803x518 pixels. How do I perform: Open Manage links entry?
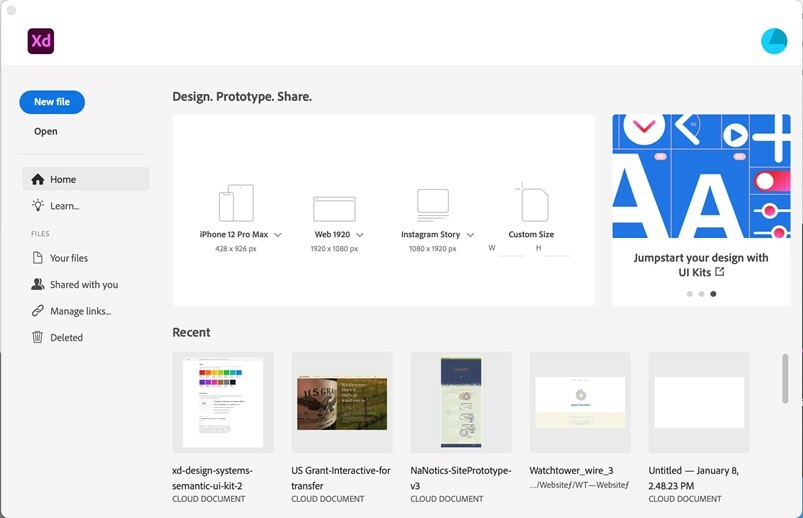(86, 310)
